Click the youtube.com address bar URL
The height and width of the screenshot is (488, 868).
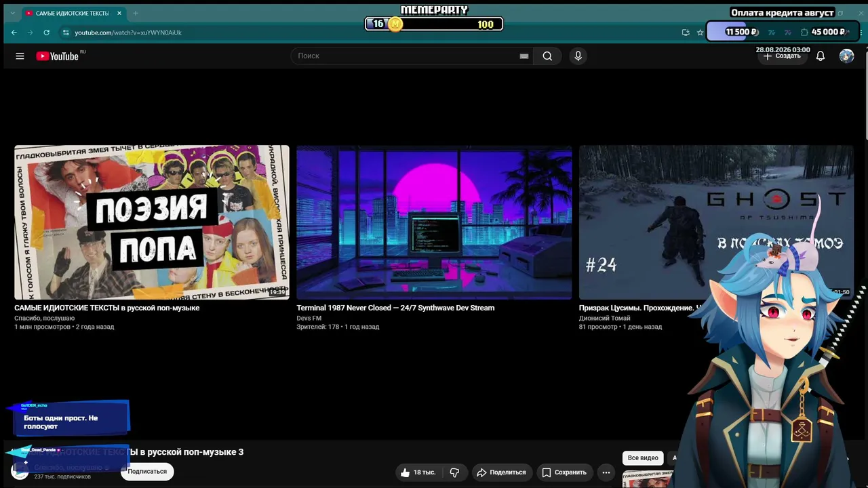128,33
